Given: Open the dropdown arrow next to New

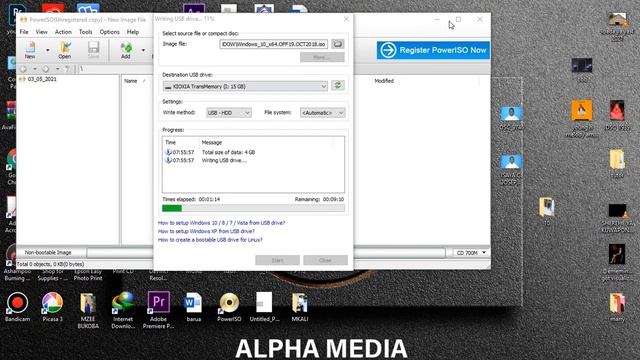Looking at the screenshot, I should 48,50.
